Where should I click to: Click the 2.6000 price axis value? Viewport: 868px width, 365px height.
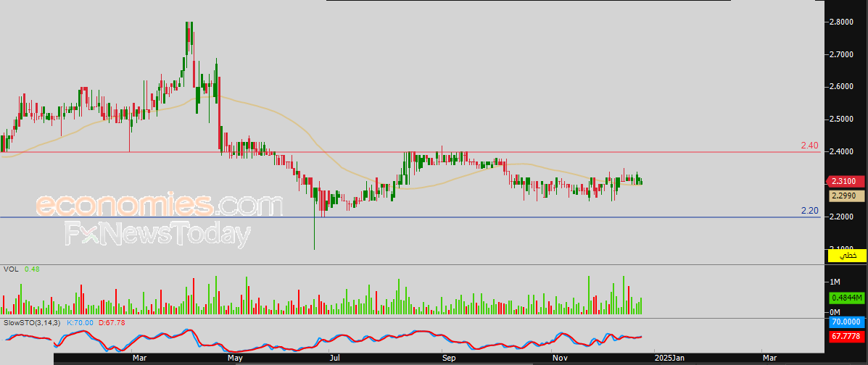841,87
